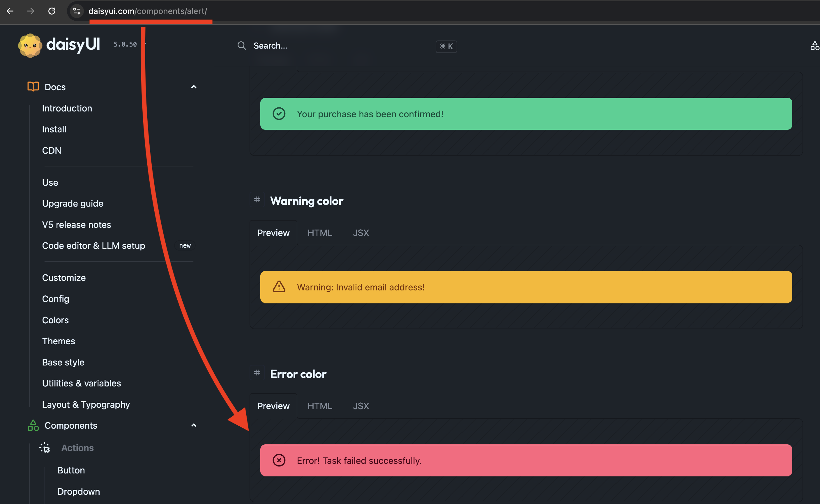Open Code editor & LLM setup page
Image resolution: width=820 pixels, height=504 pixels.
pyautogui.click(x=94, y=246)
